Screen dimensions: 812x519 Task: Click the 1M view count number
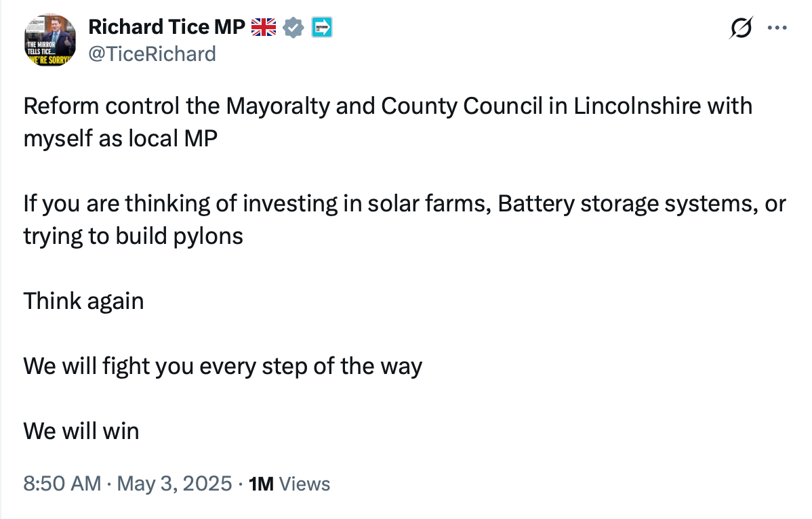(x=261, y=484)
